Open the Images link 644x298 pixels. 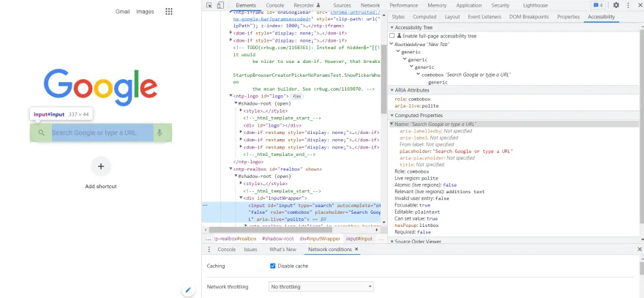click(145, 12)
